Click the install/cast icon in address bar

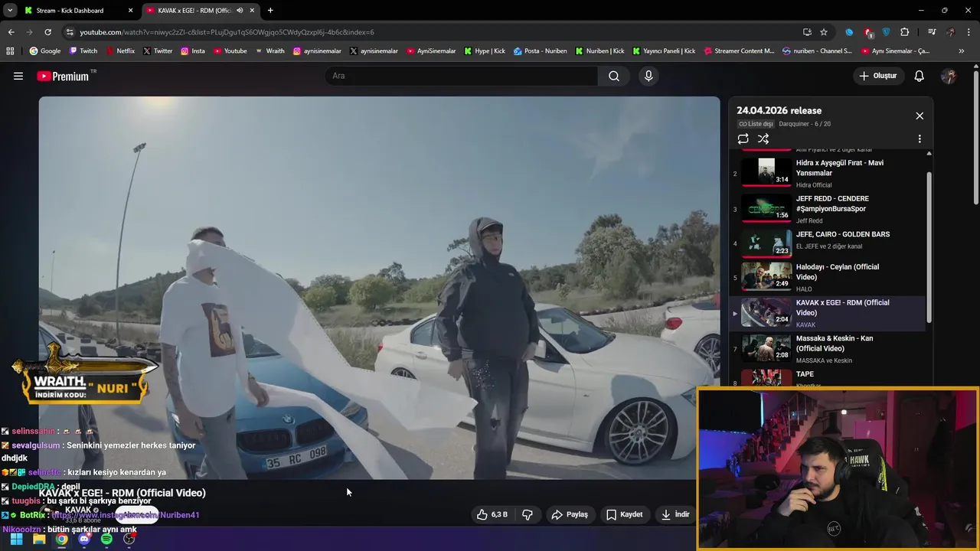[x=807, y=32]
